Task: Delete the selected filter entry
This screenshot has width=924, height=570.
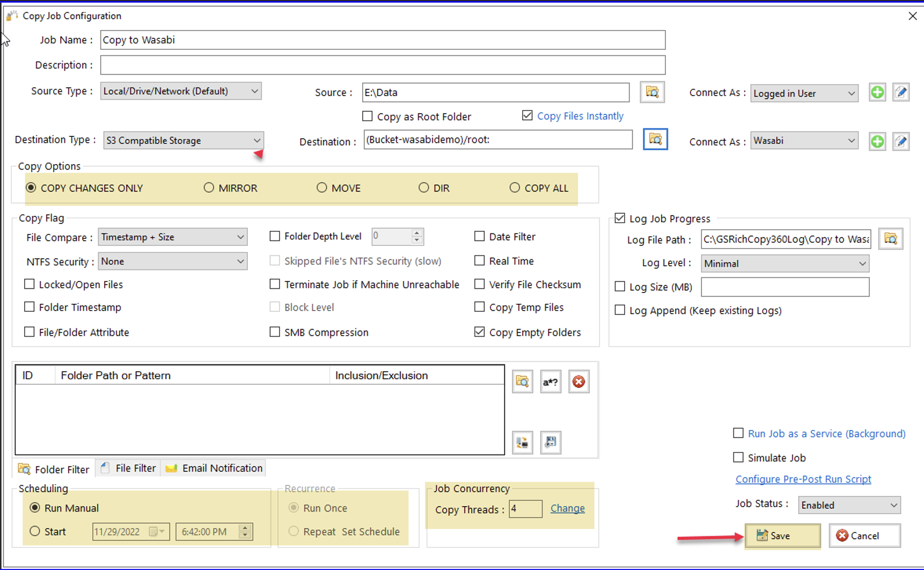Action: [579, 382]
